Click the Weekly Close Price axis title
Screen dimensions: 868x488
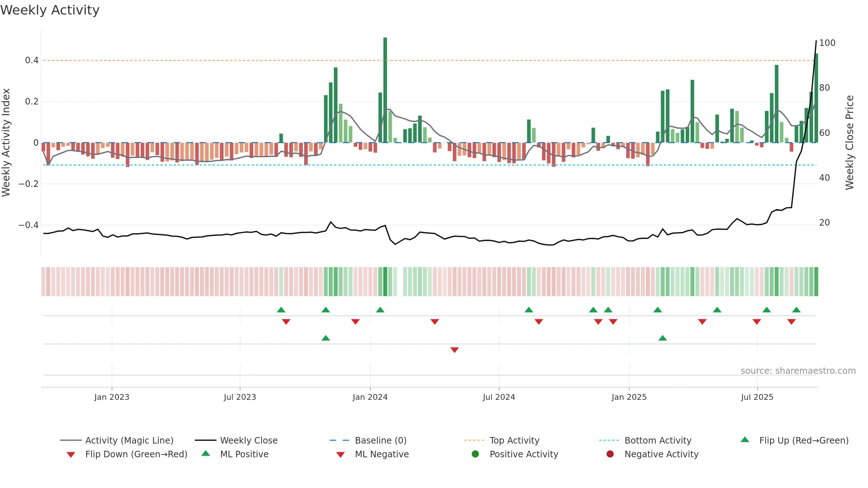[850, 142]
